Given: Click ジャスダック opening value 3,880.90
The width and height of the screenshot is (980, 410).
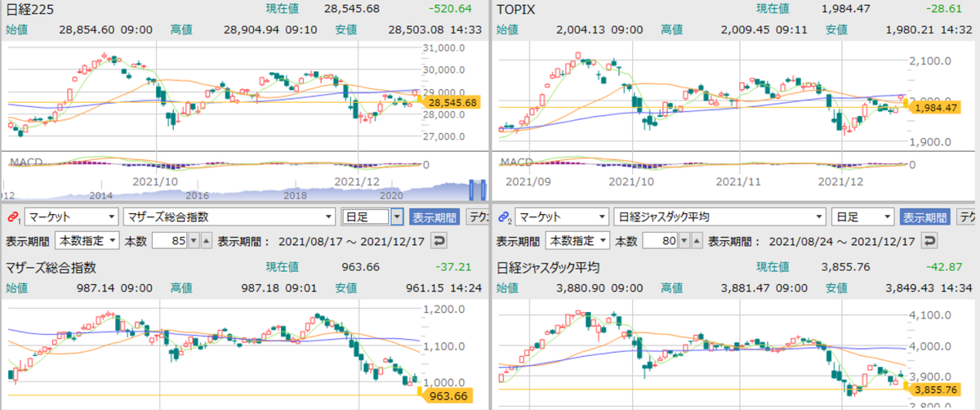Looking at the screenshot, I should click(x=580, y=287).
